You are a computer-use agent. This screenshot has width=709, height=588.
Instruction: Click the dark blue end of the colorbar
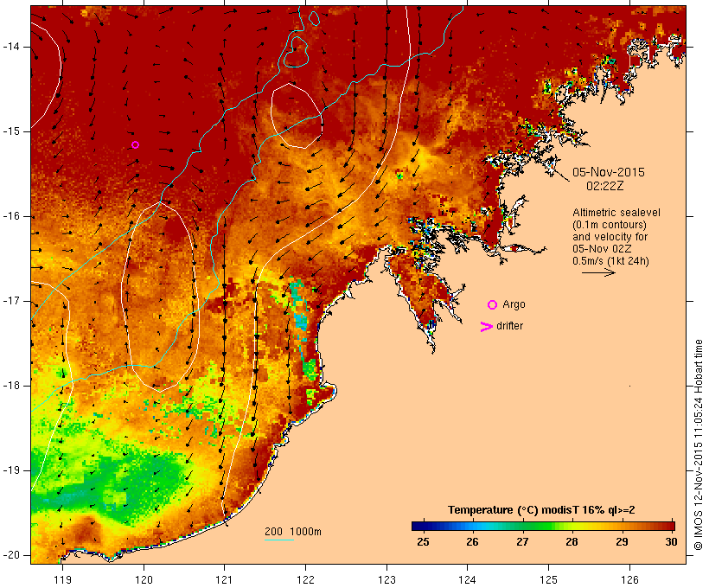418,526
